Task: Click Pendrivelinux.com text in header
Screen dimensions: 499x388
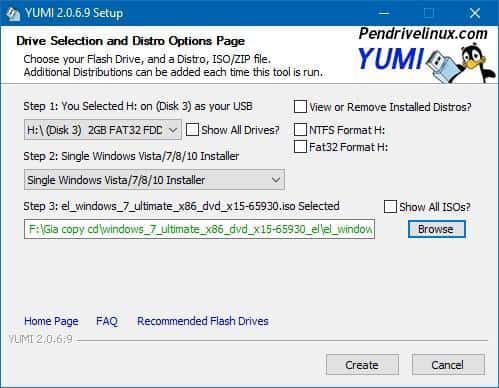Action: 423,34
